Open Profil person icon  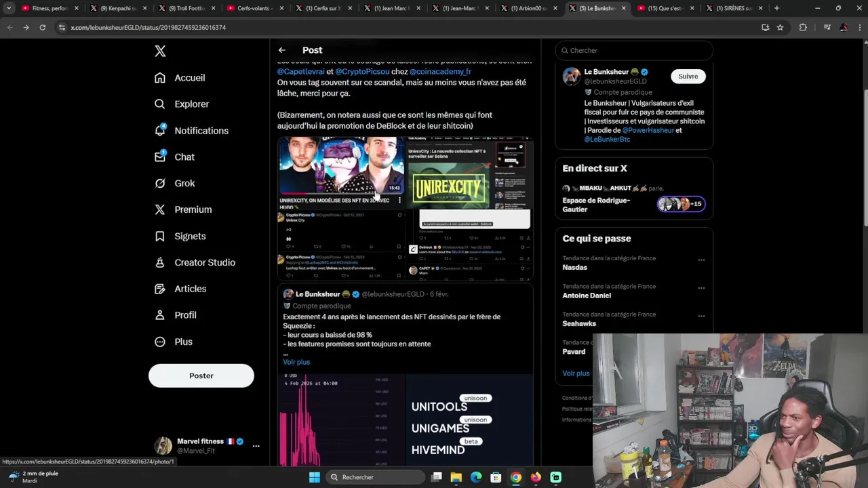click(160, 315)
